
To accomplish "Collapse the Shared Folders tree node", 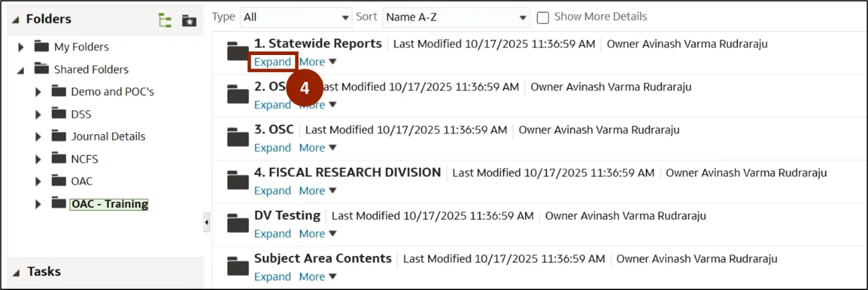I will [x=20, y=70].
